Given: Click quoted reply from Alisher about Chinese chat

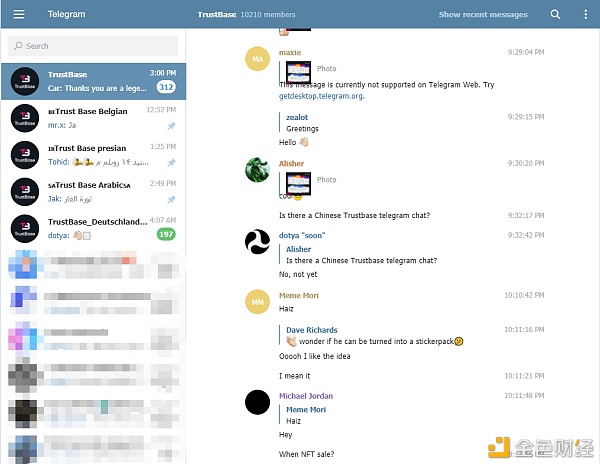Looking at the screenshot, I should tap(358, 255).
